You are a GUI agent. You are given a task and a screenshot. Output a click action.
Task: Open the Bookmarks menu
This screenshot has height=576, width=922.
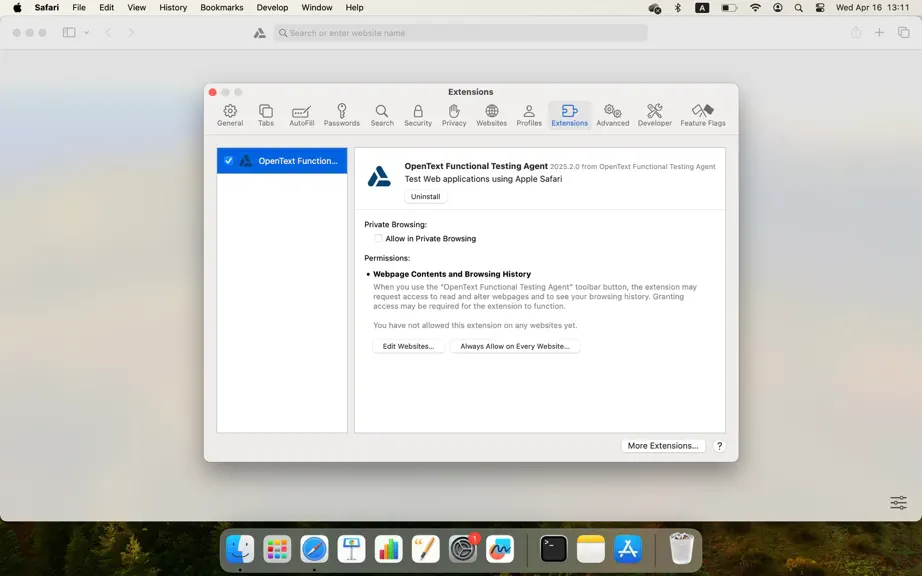[x=222, y=8]
